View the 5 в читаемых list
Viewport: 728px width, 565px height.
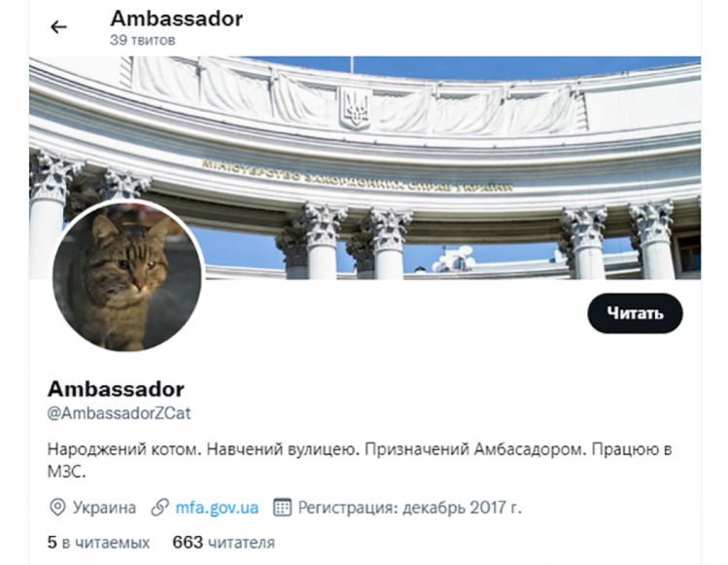pos(98,543)
